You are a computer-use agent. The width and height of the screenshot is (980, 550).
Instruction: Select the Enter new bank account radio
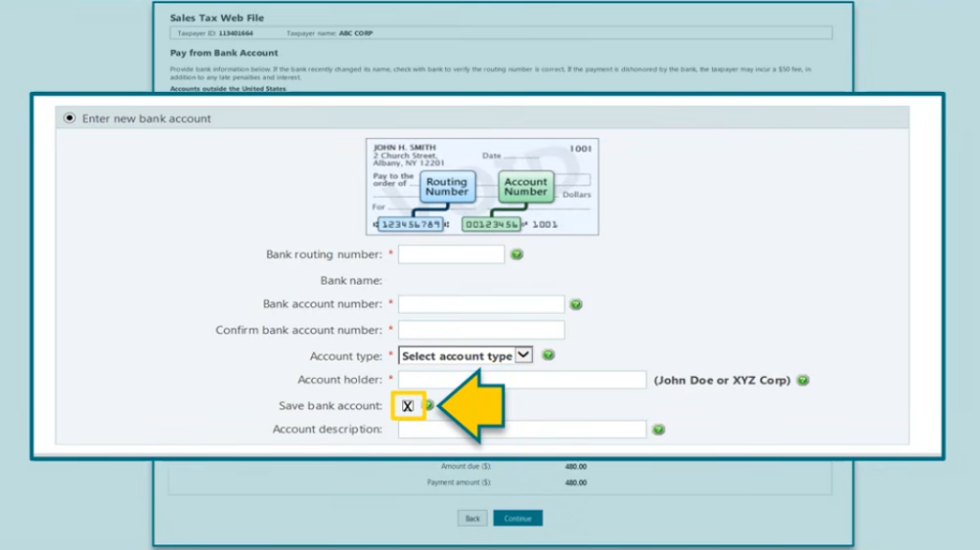tap(69, 118)
